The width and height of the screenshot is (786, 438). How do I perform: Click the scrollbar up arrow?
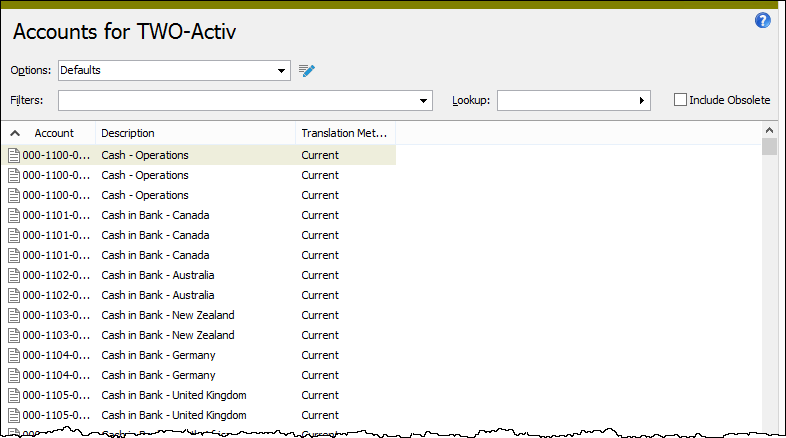coord(769,130)
